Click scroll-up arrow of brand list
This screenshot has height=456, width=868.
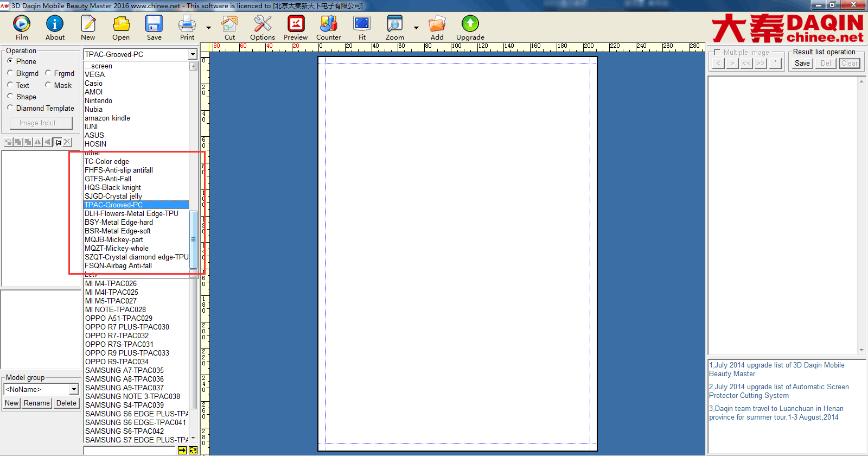[193, 66]
